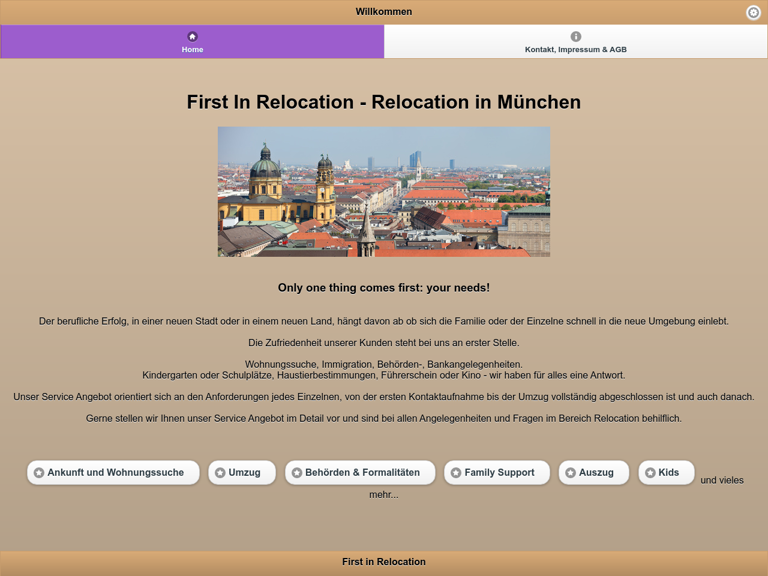Click star icon on Behörden & Formalitäten
Screen dimensions: 768x576
click(297, 473)
